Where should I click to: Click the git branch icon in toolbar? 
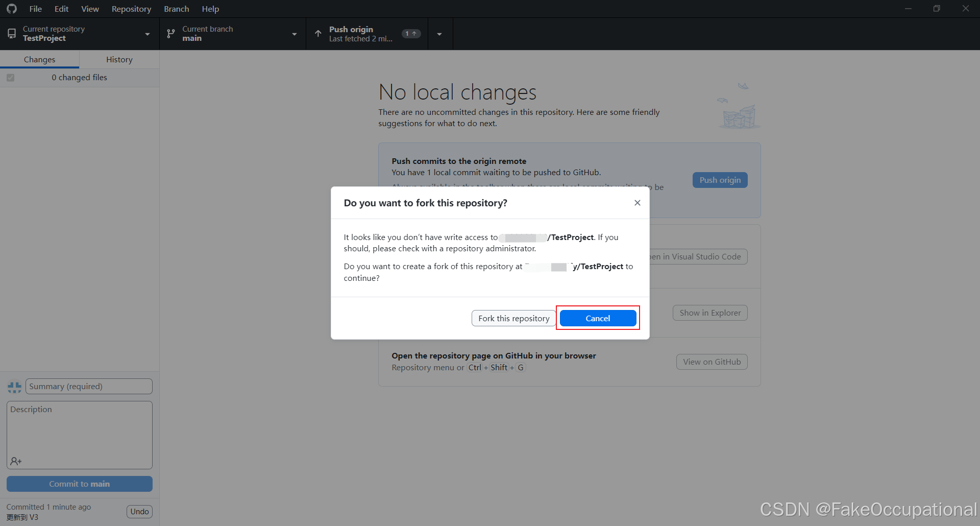click(x=171, y=34)
